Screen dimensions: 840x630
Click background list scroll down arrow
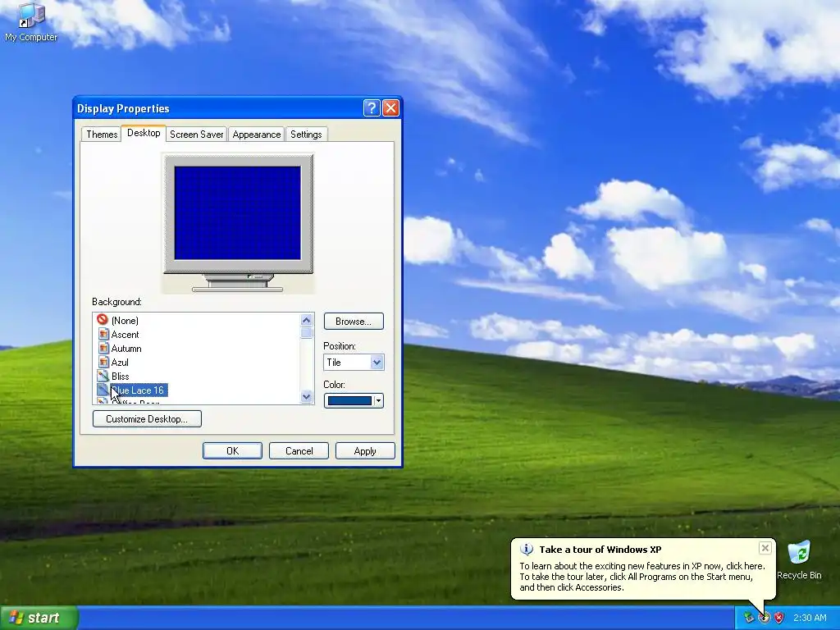(307, 397)
